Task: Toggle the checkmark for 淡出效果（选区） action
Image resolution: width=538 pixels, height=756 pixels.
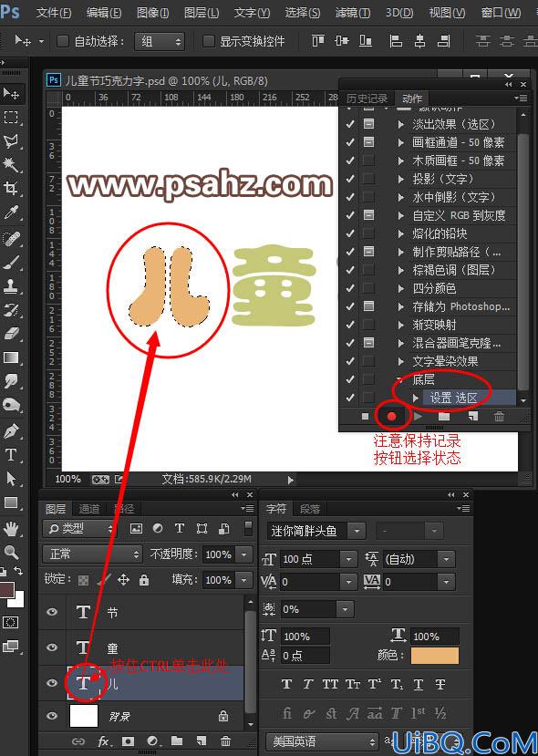Action: pos(350,124)
